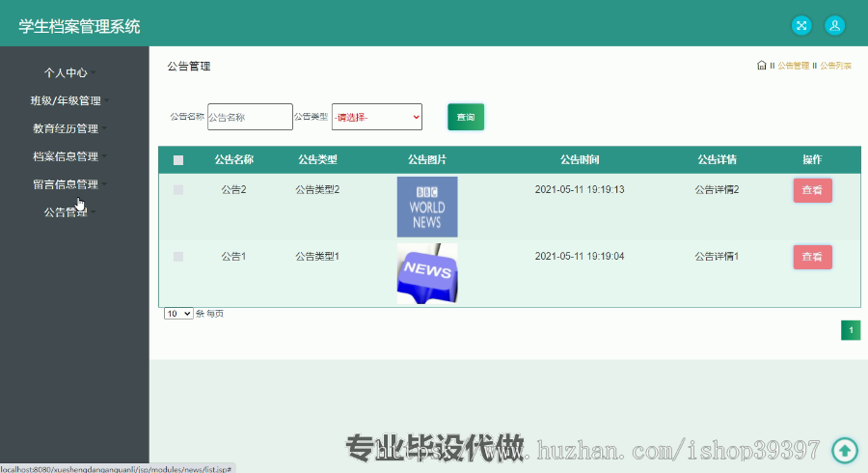This screenshot has height=473, width=868.
Task: Click the 操作 column header
Action: click(812, 159)
